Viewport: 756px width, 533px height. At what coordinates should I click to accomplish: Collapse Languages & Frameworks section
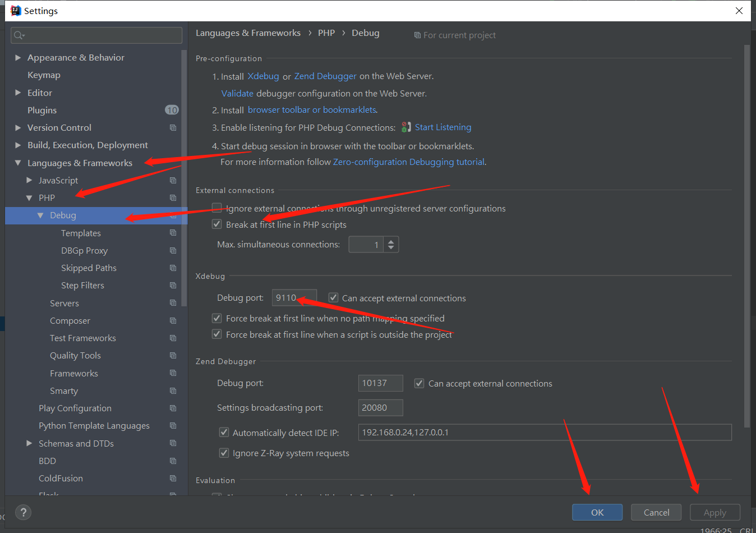point(18,163)
